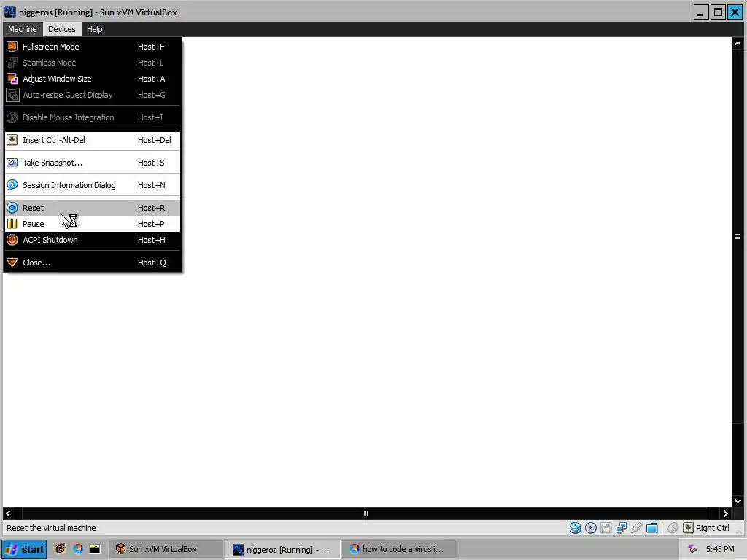This screenshot has height=560, width=747.
Task: Open the Windows start button
Action: [24, 549]
